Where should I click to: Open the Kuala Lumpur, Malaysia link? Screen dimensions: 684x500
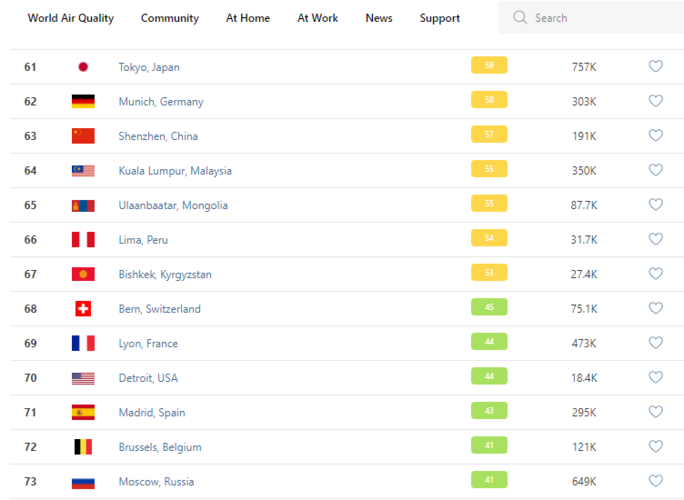click(175, 171)
